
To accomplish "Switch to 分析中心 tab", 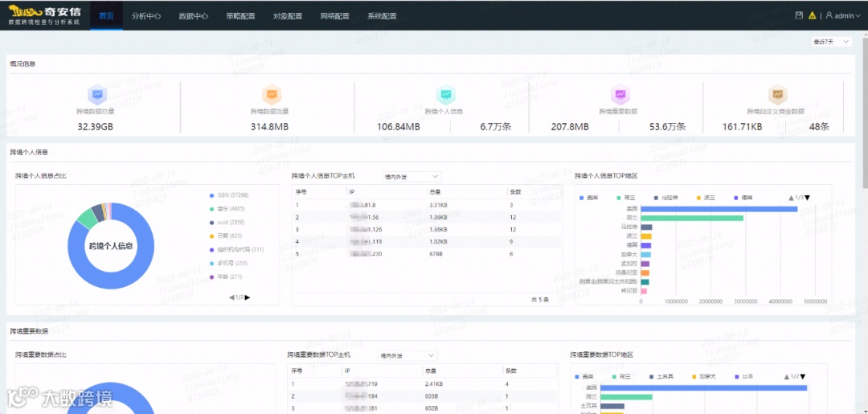I will (146, 15).
